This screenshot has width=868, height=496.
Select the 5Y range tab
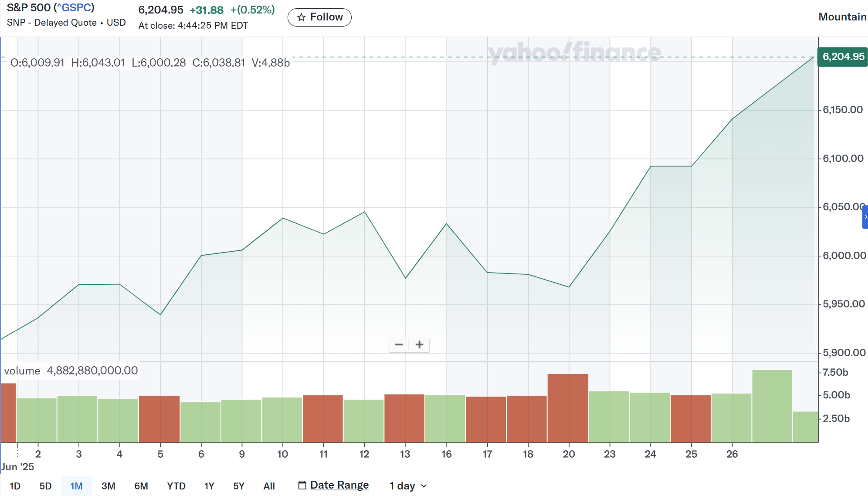point(239,486)
